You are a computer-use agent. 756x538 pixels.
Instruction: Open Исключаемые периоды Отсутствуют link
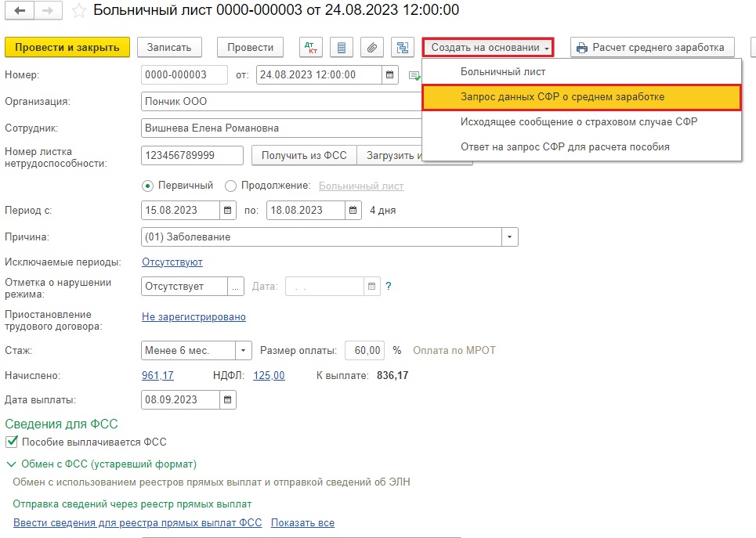(172, 262)
